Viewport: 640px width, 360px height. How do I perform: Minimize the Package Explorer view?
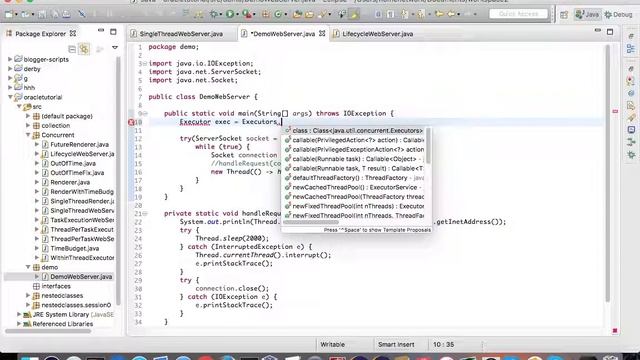(x=101, y=31)
